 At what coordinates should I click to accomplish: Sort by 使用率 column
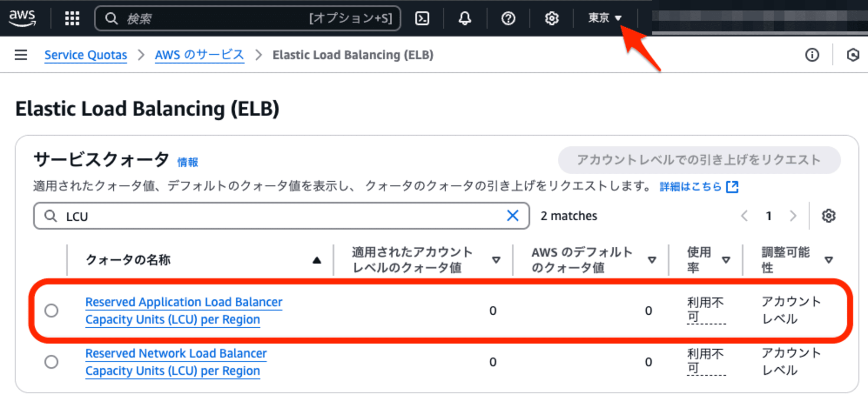click(708, 260)
